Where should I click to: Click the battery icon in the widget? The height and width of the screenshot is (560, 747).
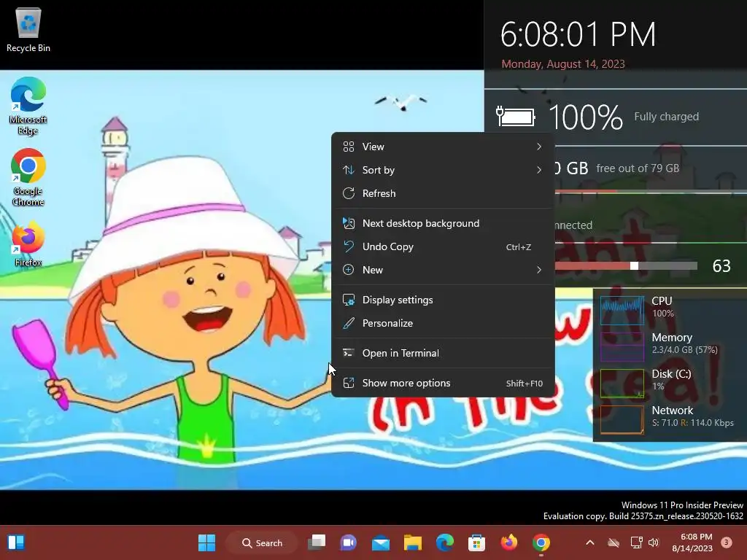516,117
